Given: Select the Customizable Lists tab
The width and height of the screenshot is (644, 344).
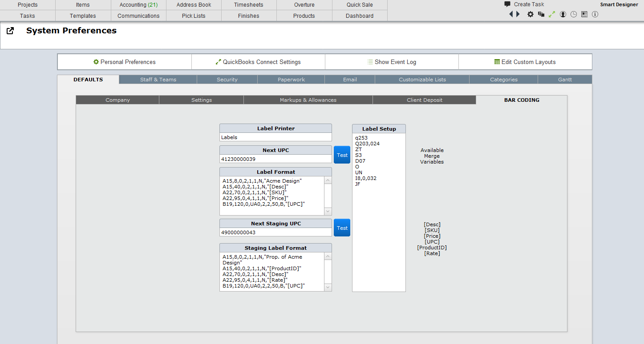Looking at the screenshot, I should pos(422,80).
